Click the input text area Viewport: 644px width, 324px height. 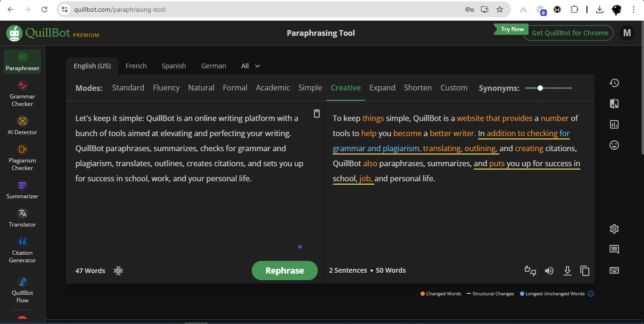tap(191, 179)
